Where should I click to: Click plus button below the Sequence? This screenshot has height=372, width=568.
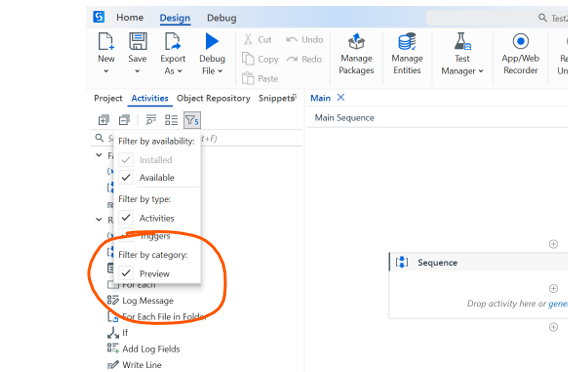(x=553, y=327)
